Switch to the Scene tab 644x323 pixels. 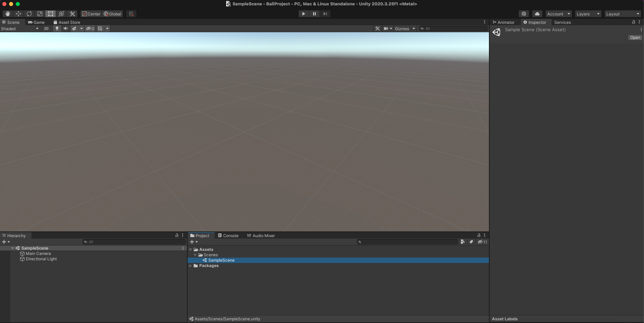tap(11, 22)
